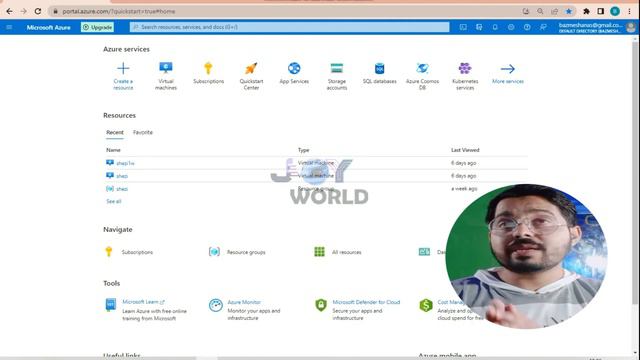Click the Type column header
Viewport: 640px width, 360px height.
coord(303,150)
